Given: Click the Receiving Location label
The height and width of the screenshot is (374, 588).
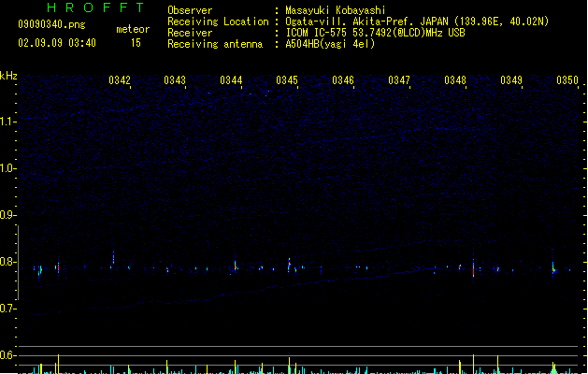Looking at the screenshot, I should (218, 22).
